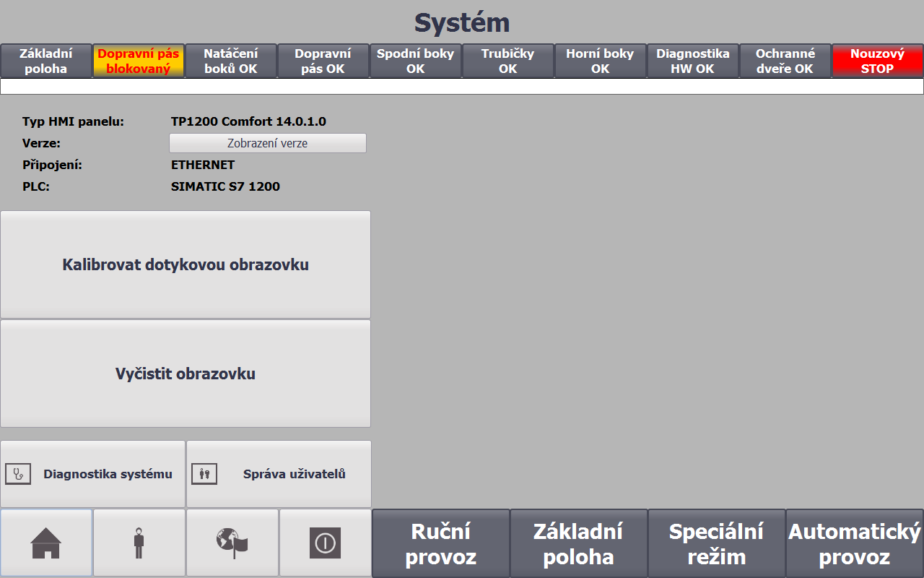Click the Home house icon button
The height and width of the screenshot is (578, 924).
tap(46, 543)
